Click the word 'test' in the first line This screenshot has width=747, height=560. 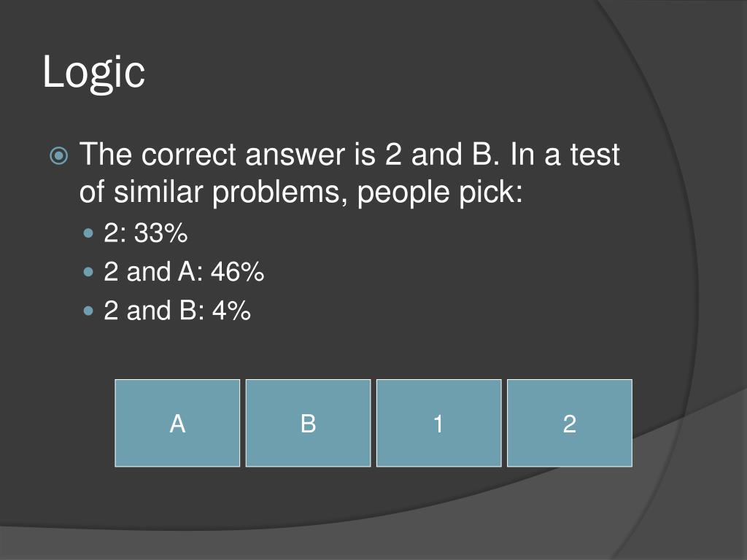pyautogui.click(x=595, y=155)
